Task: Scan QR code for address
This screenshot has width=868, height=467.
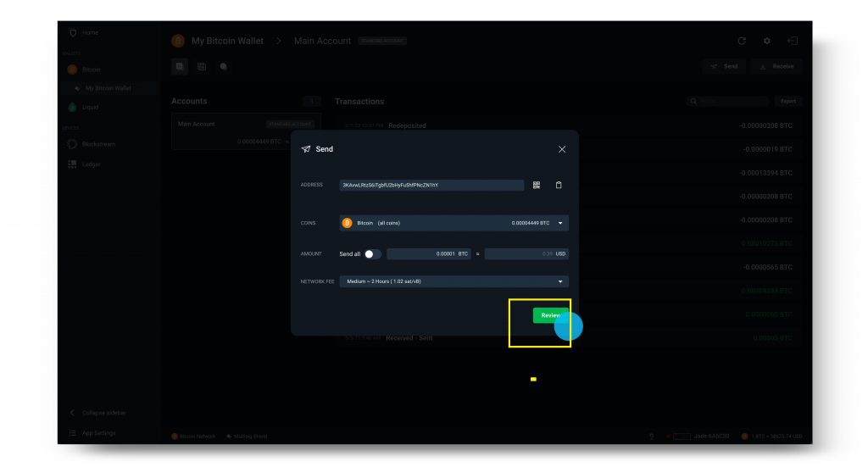Action: tap(537, 186)
